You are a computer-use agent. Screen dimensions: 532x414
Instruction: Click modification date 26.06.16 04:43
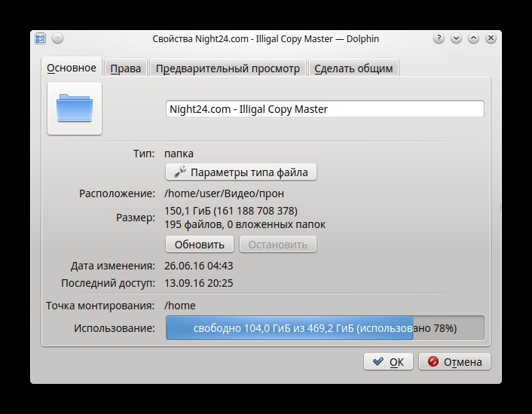198,266
